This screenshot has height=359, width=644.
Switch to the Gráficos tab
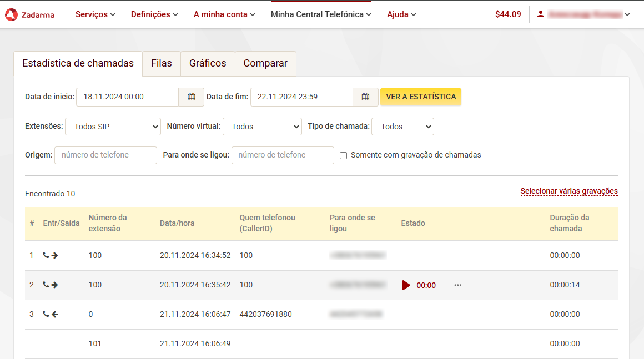[x=208, y=63]
